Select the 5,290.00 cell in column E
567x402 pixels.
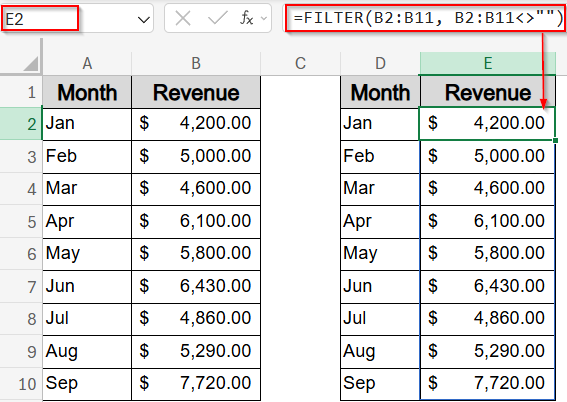coord(487,351)
